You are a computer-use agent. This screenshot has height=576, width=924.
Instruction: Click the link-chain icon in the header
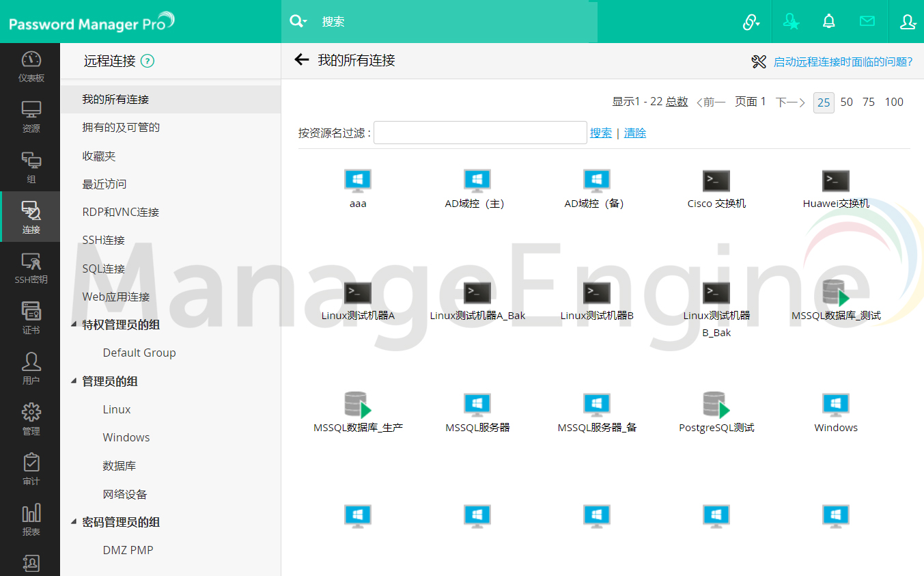(751, 22)
